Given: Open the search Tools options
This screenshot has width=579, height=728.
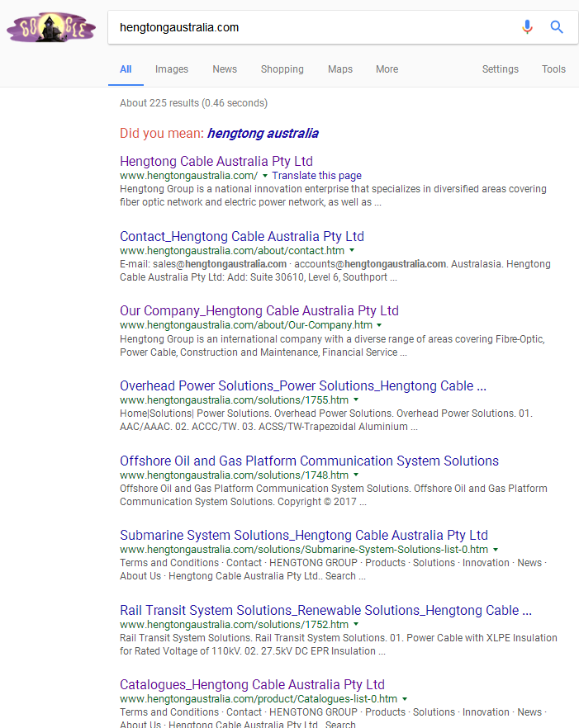Looking at the screenshot, I should [553, 69].
